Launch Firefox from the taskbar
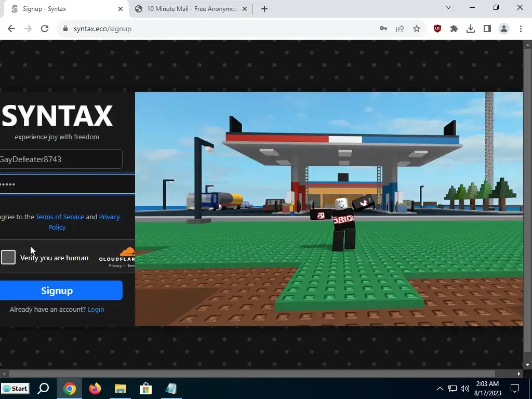Image resolution: width=532 pixels, height=399 pixels. pyautogui.click(x=95, y=389)
